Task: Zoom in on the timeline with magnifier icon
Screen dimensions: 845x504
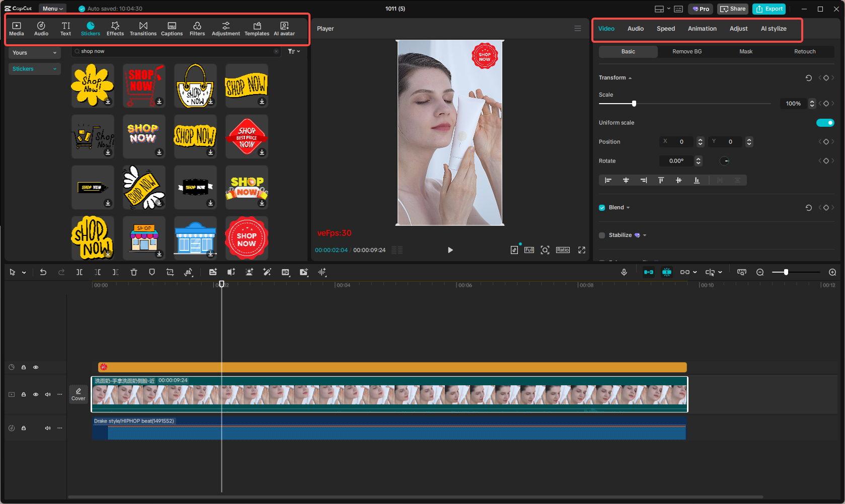Action: point(833,272)
